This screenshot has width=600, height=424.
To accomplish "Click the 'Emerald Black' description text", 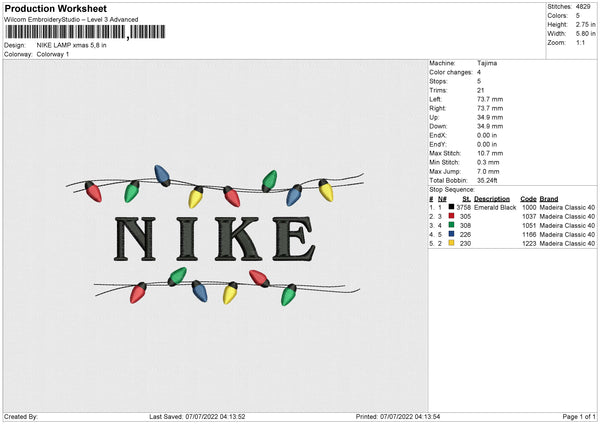I will coord(495,207).
